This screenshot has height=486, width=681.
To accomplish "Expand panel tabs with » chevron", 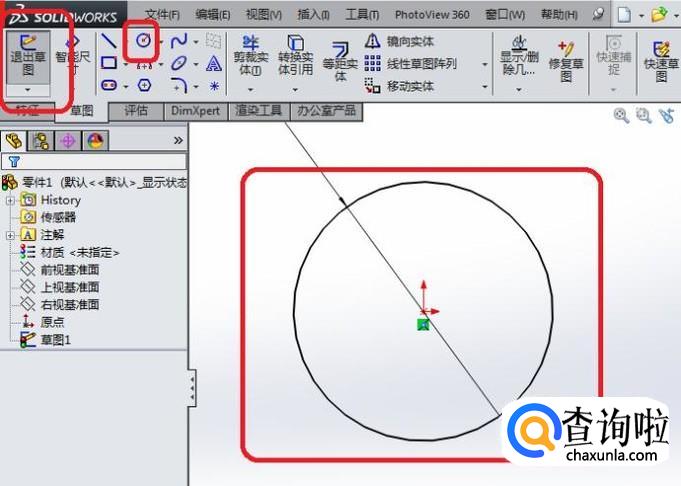I will coord(178,140).
